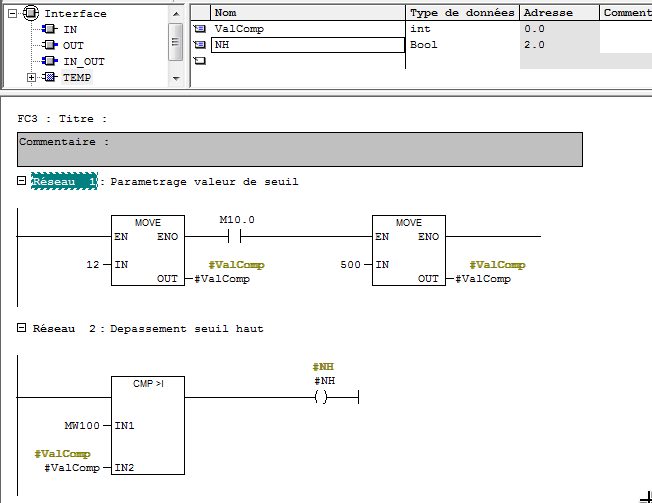Click the empty new-row icon below NH

pos(199,61)
